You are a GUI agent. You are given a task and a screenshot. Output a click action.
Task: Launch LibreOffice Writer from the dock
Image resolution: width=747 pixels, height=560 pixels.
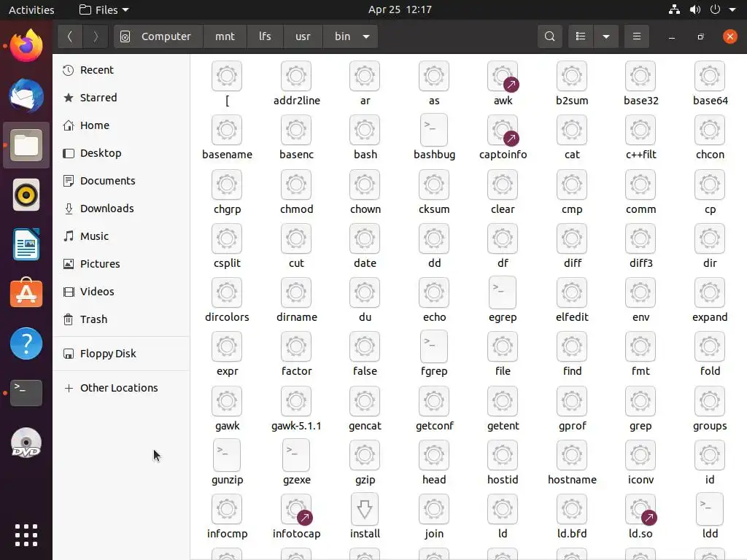click(x=26, y=244)
